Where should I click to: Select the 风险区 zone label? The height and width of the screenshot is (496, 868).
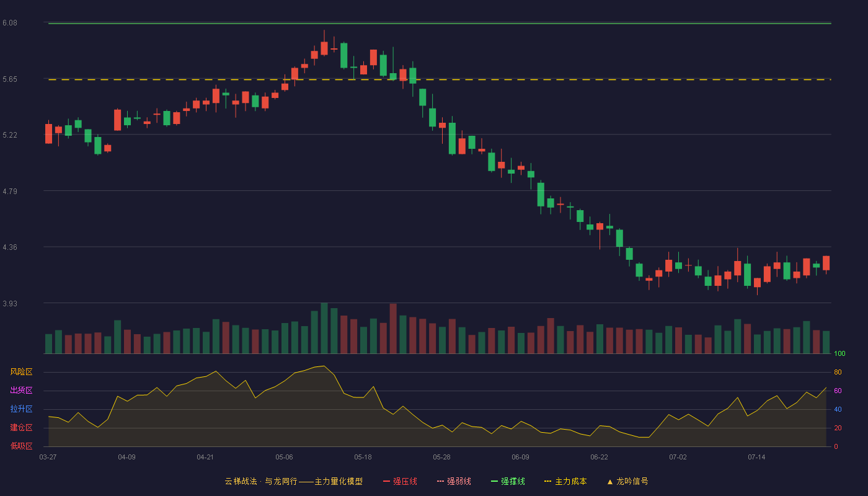(x=21, y=372)
